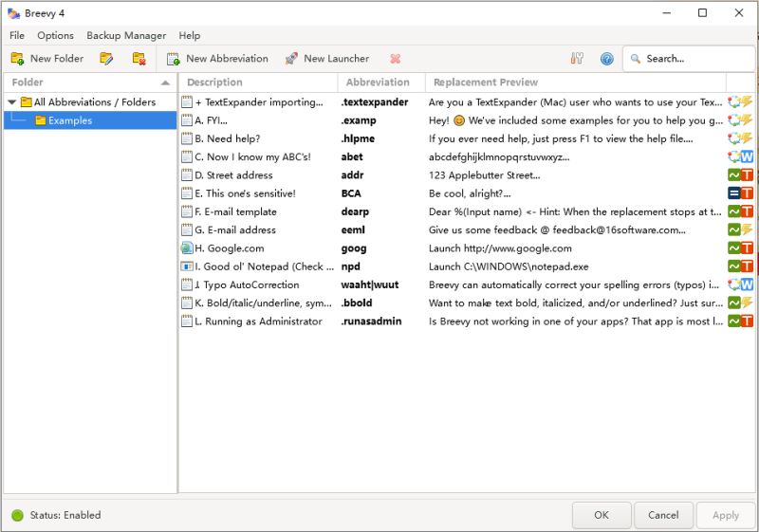759x532 pixels.
Task: Click the .hlpme abbreviation cell
Action: (x=358, y=138)
